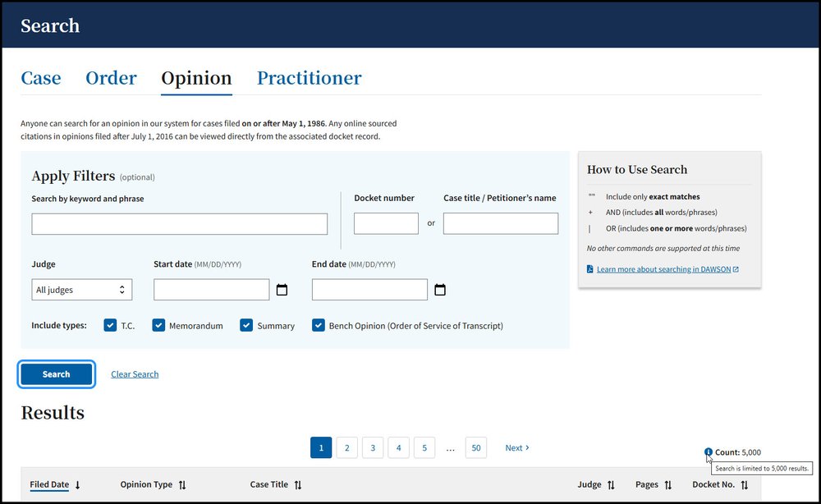The height and width of the screenshot is (504, 821).
Task: Focus the keyword and phrase search field
Action: coord(179,224)
